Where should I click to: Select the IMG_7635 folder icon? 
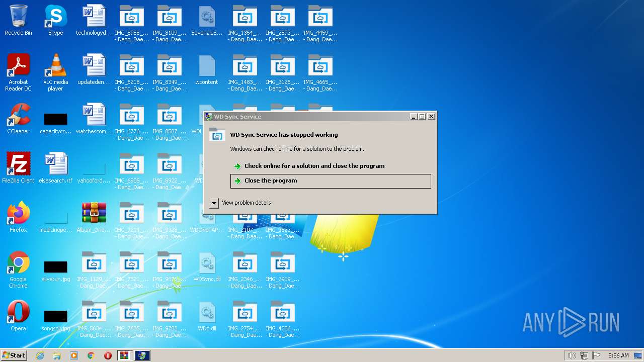pyautogui.click(x=131, y=319)
